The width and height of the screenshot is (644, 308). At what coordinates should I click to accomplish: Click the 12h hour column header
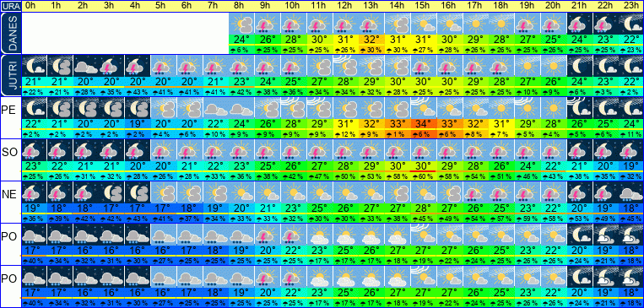click(345, 6)
